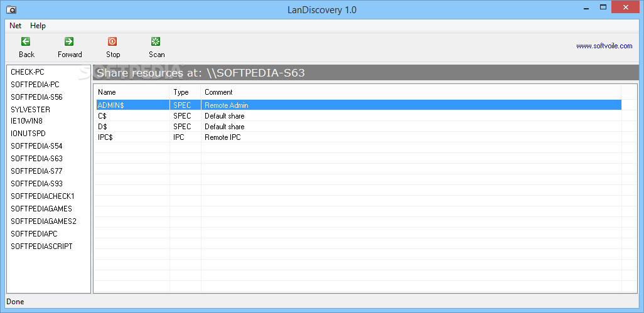Select SYLVESTER in the computer list
644x313 pixels.
coord(30,110)
